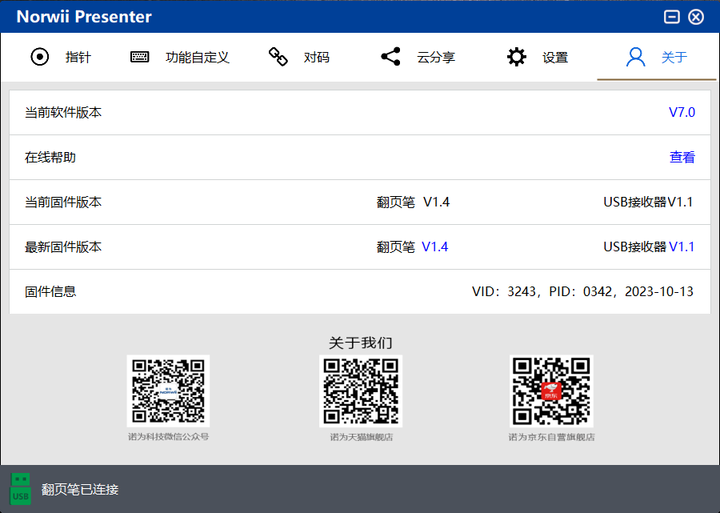Click the 关于我们 heading
Screen dimensions: 720x513
click(x=360, y=343)
